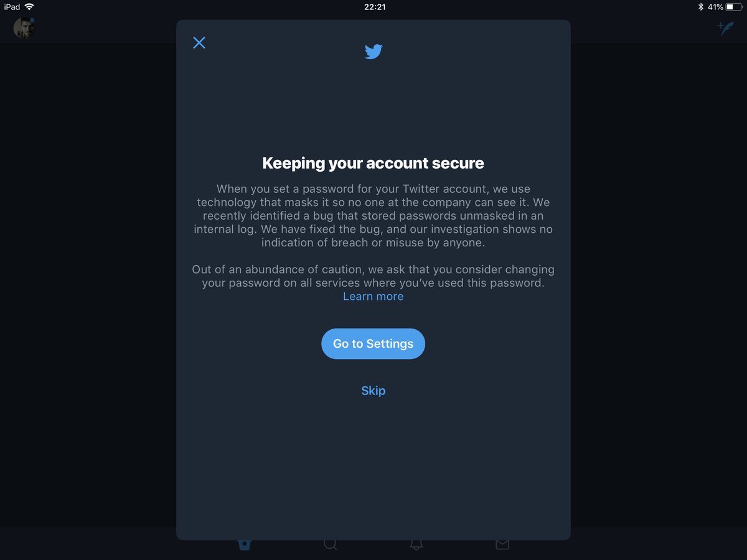The image size is (747, 560).
Task: Tap the iPad label in status bar
Action: [x=12, y=7]
